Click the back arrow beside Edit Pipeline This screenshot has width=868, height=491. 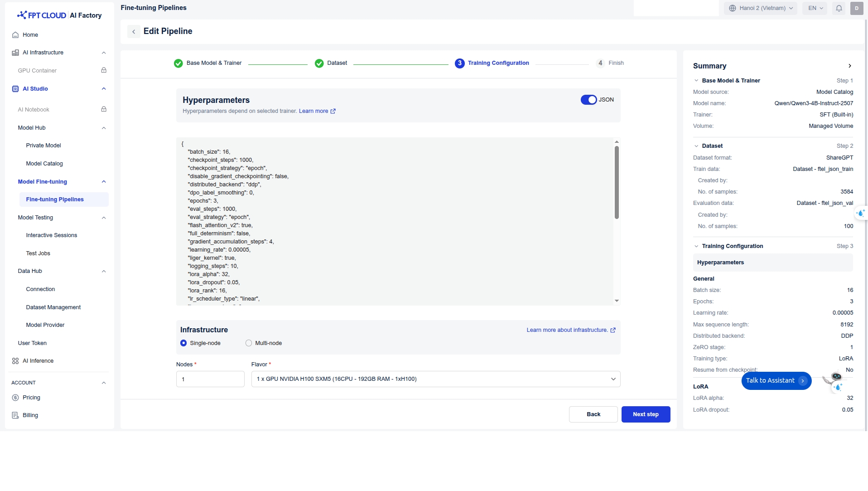click(134, 31)
